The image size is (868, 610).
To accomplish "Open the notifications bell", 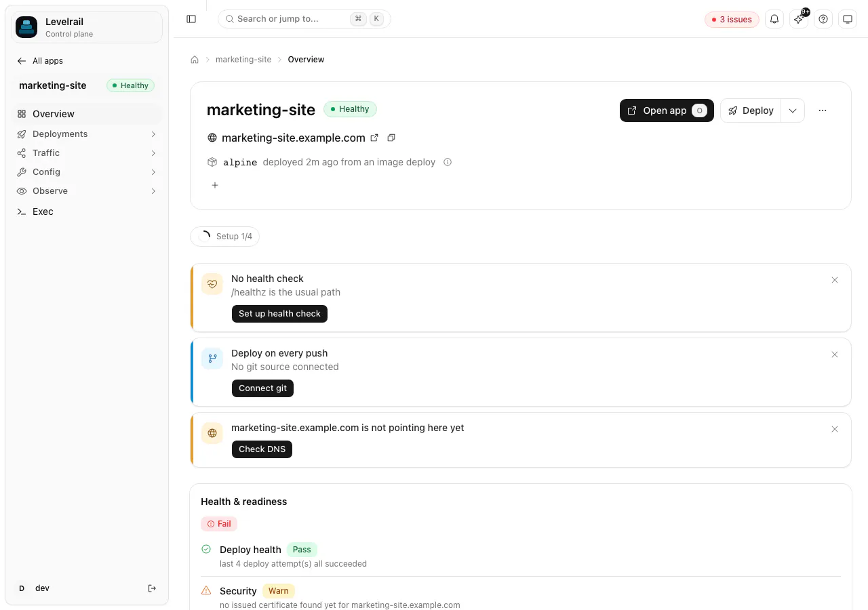I will pyautogui.click(x=774, y=19).
